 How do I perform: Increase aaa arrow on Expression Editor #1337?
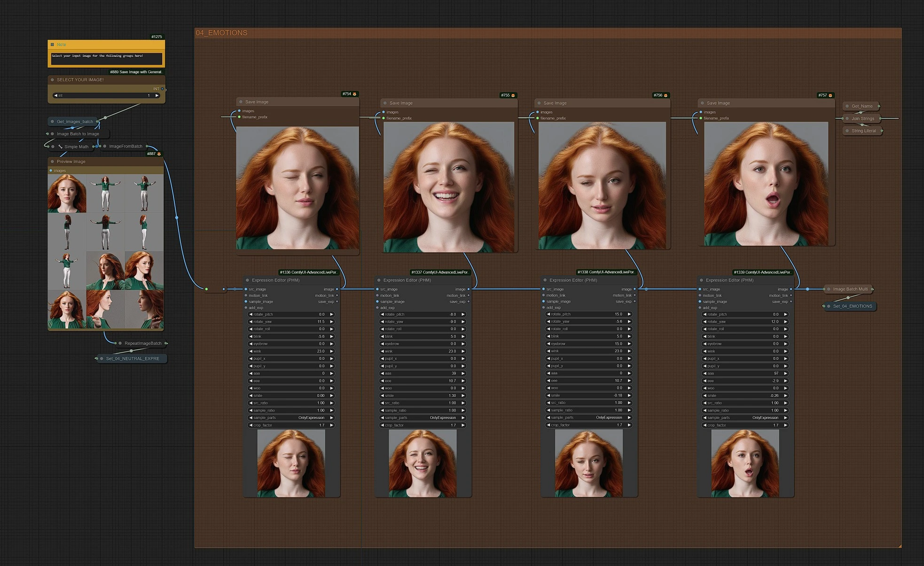(463, 373)
